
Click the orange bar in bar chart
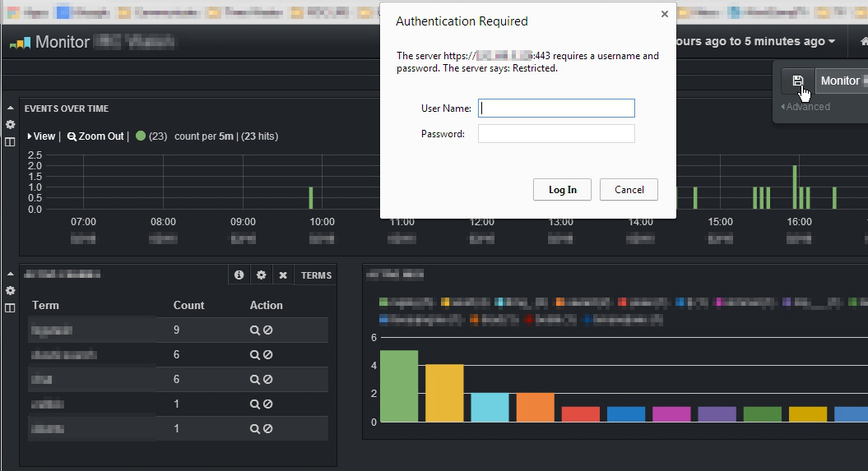(536, 408)
